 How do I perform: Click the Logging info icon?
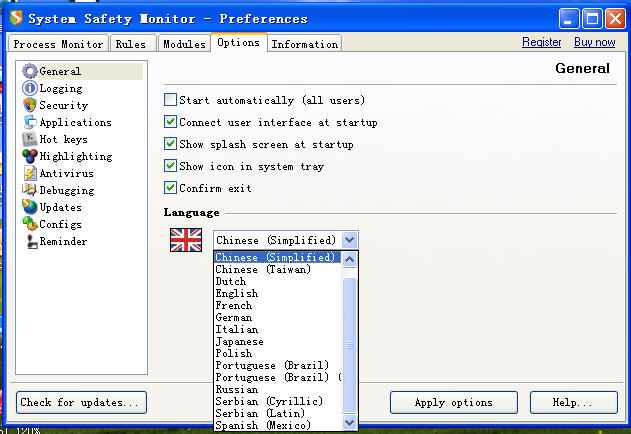click(x=30, y=88)
